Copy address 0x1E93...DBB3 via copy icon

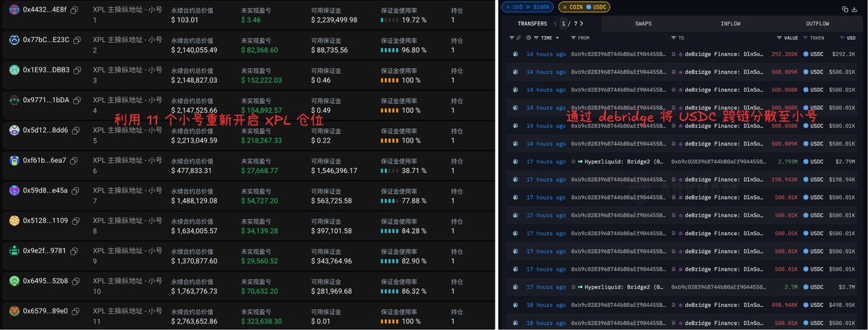coord(77,70)
